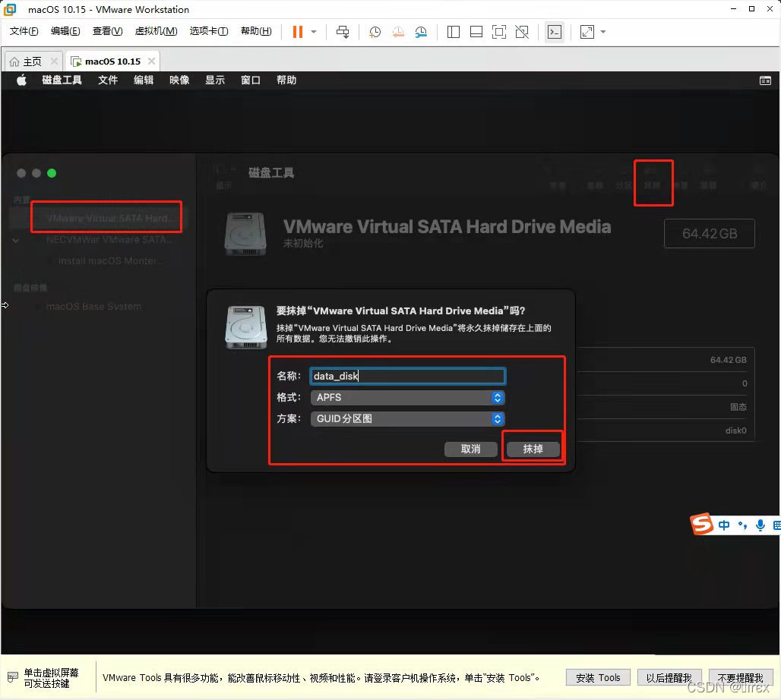Image resolution: width=781 pixels, height=700 pixels.
Task: Click the Sogou microphone voice input icon
Action: (x=760, y=525)
